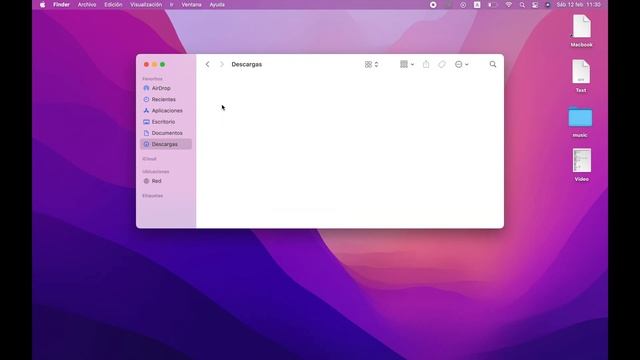Select Aplicaciones in the Finder sidebar
The image size is (640, 360).
click(x=167, y=111)
